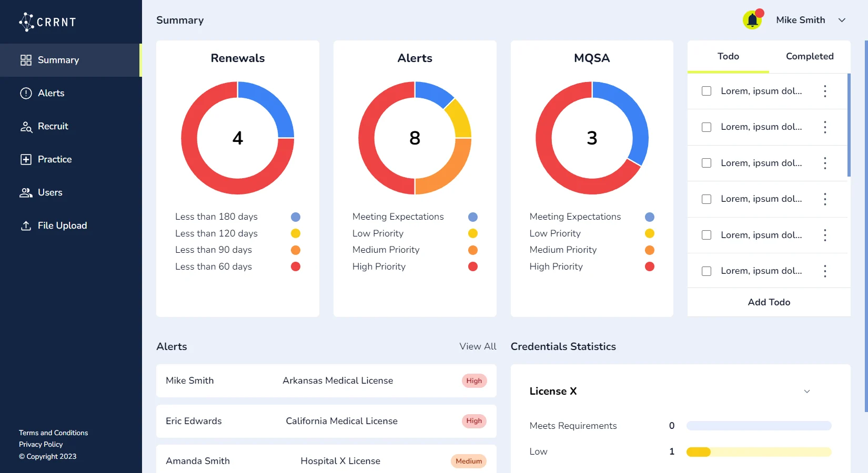Expand the License X dropdown
The image size is (868, 473).
(806, 392)
